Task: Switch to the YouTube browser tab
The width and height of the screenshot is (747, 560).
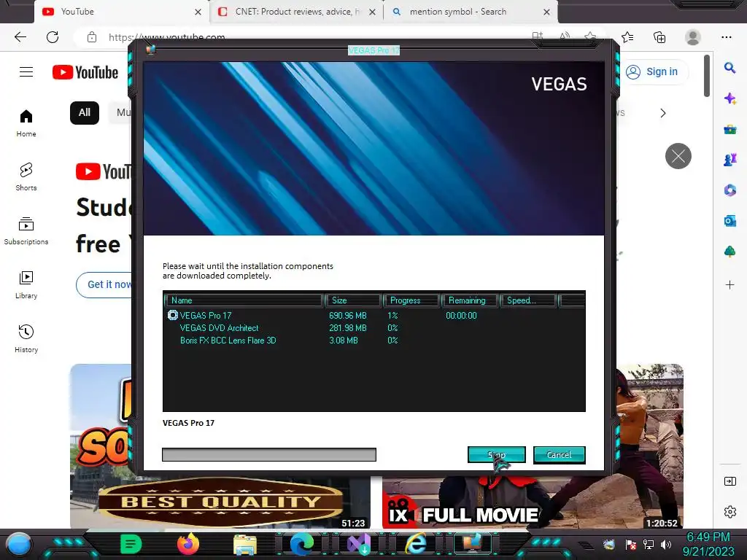Action: 115,12
